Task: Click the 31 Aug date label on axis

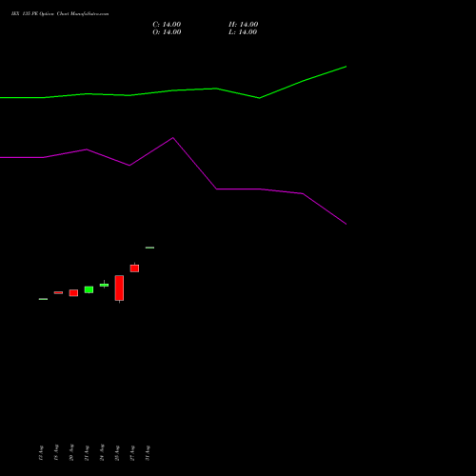Action: (148, 453)
